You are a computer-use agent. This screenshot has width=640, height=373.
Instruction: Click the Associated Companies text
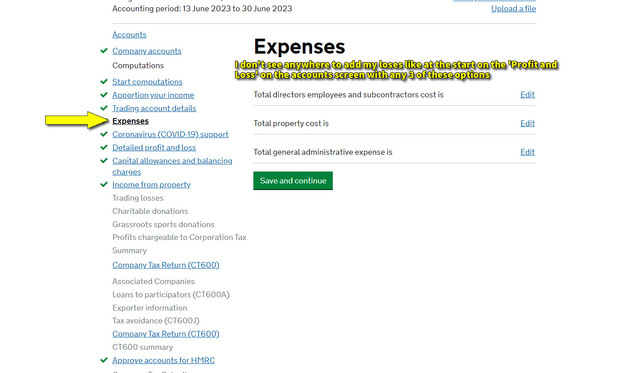(x=153, y=281)
